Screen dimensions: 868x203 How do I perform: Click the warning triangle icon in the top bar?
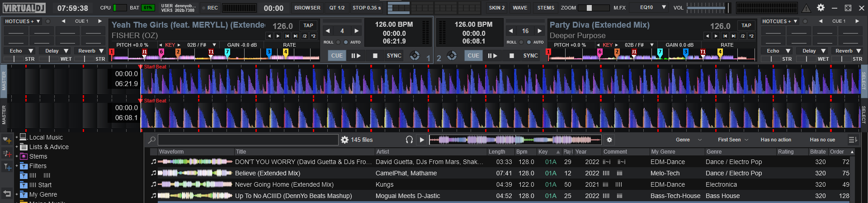806,8
